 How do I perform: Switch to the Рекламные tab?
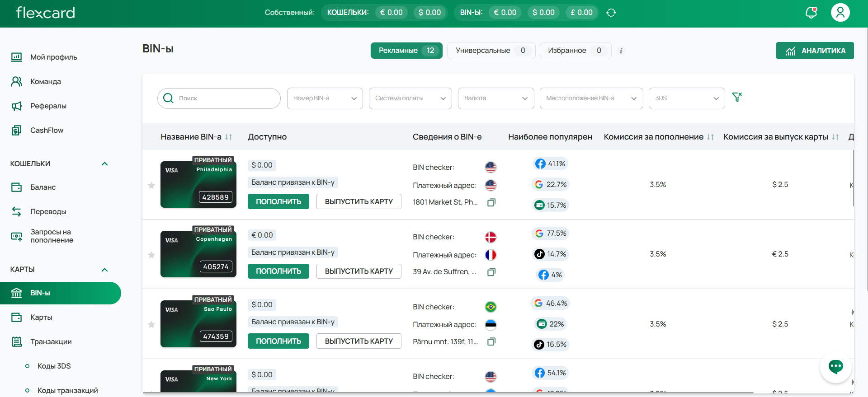[406, 51]
